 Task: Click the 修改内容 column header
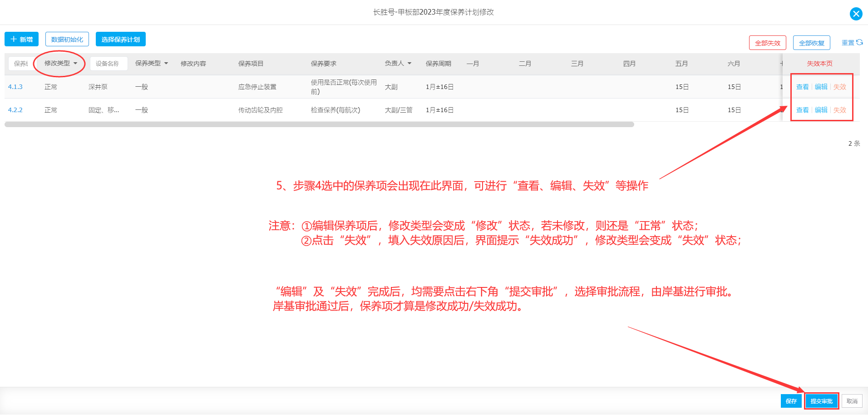pyautogui.click(x=193, y=64)
